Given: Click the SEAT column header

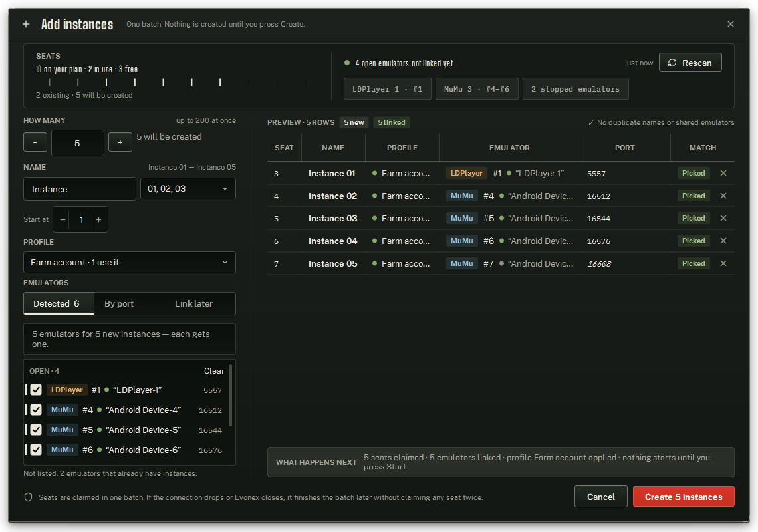Looking at the screenshot, I should (285, 148).
